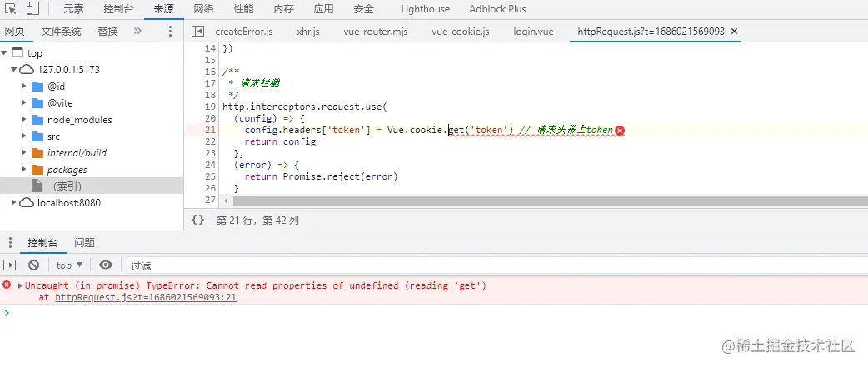Open the httpRequest.js?t=1686021569093:21 link
The width and height of the screenshot is (868, 367).
tap(146, 297)
